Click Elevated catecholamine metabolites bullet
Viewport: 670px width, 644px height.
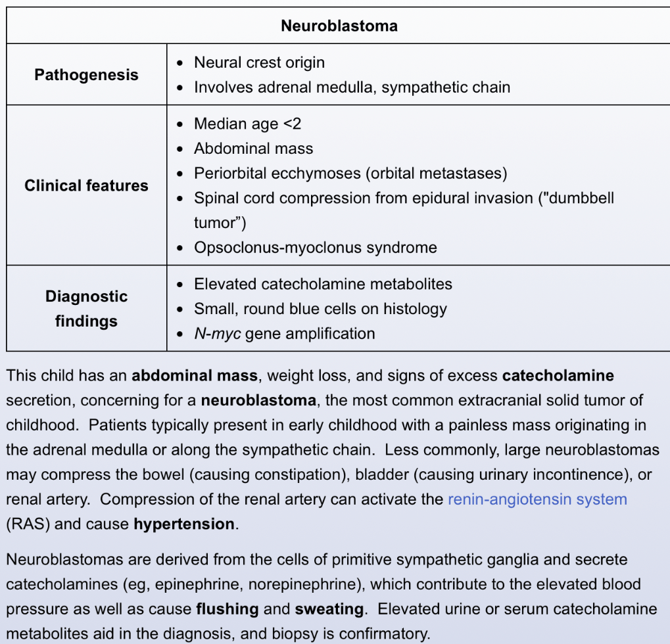(x=323, y=284)
